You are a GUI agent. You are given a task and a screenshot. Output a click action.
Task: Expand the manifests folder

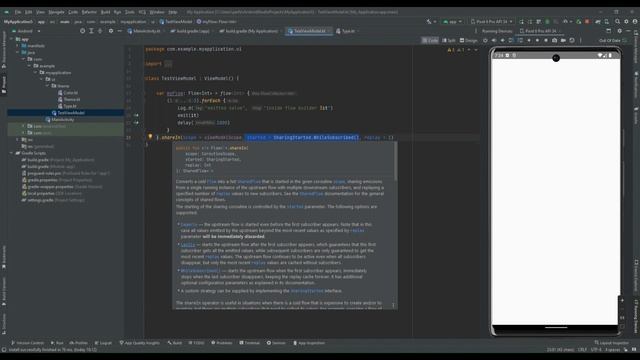point(18,46)
